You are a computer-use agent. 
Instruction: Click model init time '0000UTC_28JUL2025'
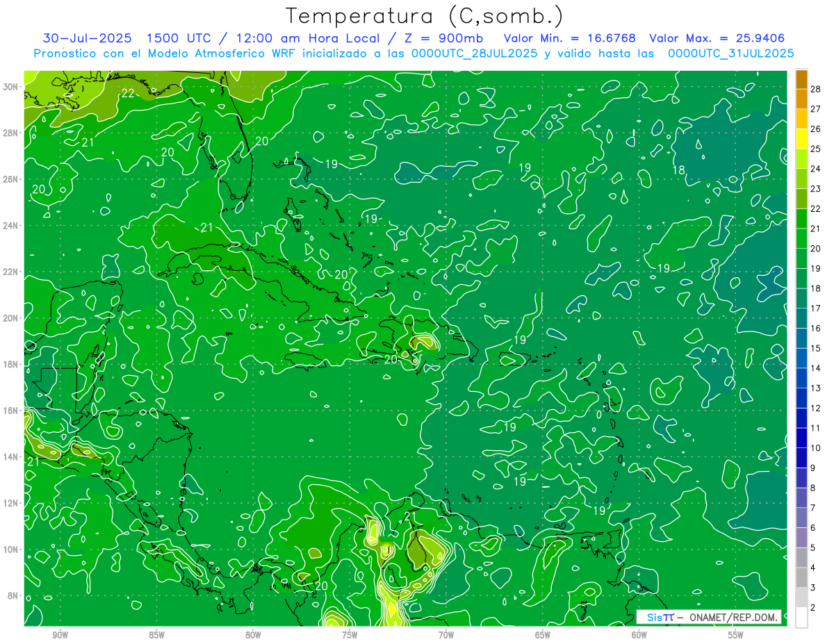pyautogui.click(x=474, y=53)
